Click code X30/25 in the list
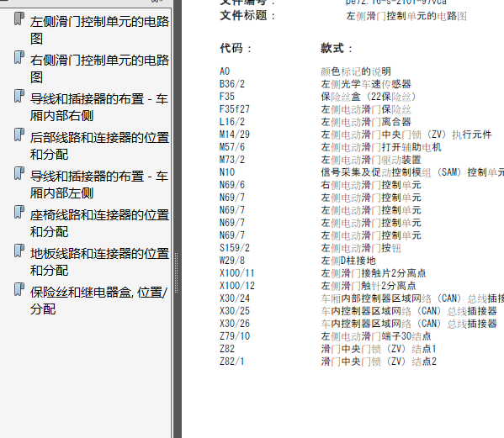 [x=235, y=311]
